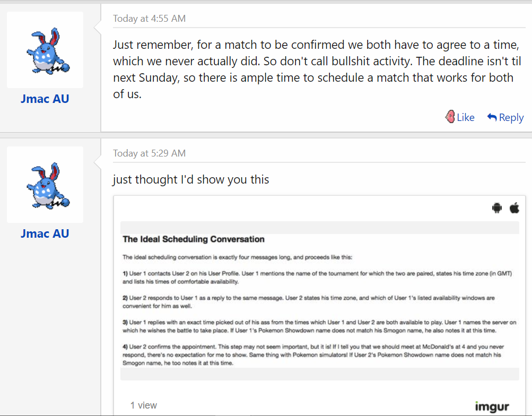The width and height of the screenshot is (532, 416).
Task: Click 'The Ideal Scheduling Conversation' heading
Action: click(x=194, y=239)
